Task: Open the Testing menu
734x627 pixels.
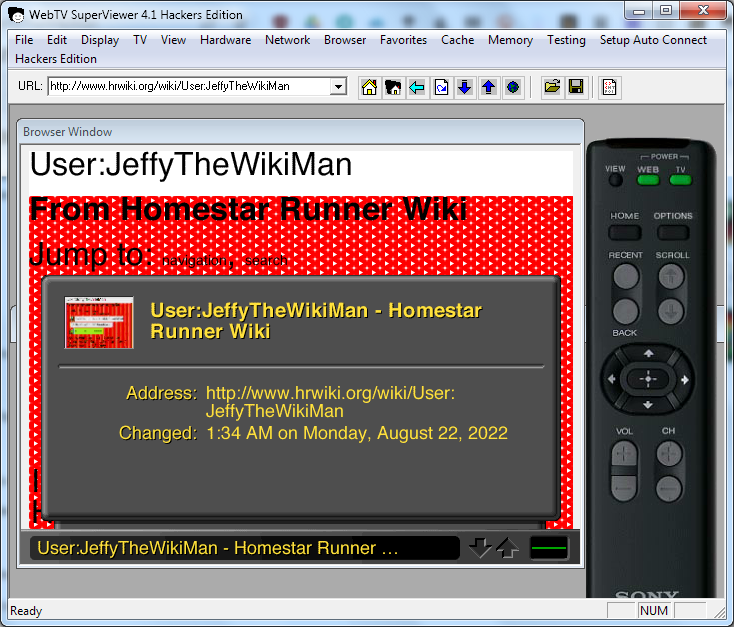Action: click(566, 40)
